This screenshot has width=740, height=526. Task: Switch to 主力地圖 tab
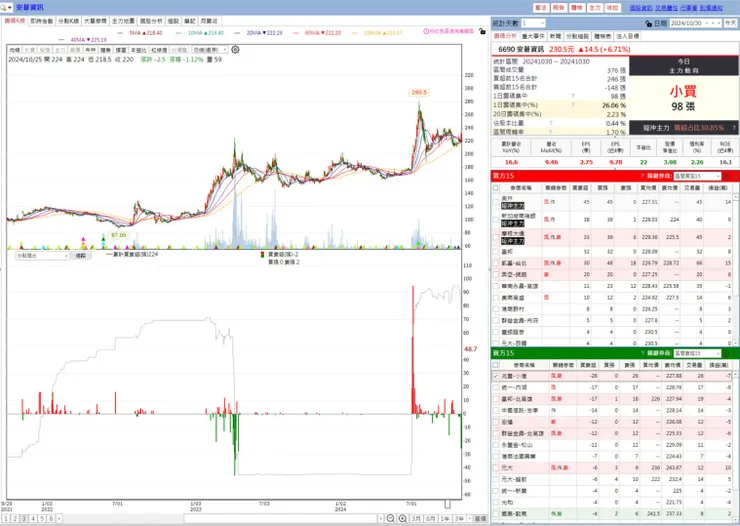point(123,21)
